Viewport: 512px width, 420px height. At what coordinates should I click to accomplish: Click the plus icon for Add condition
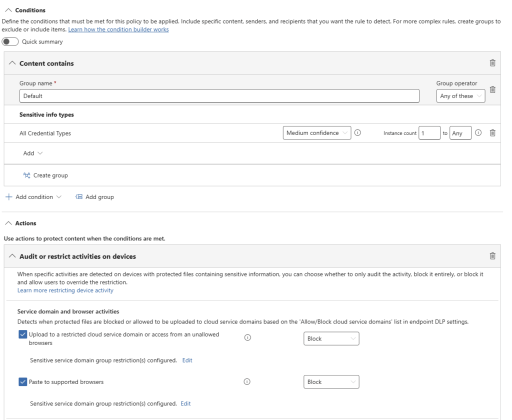[x=9, y=196]
